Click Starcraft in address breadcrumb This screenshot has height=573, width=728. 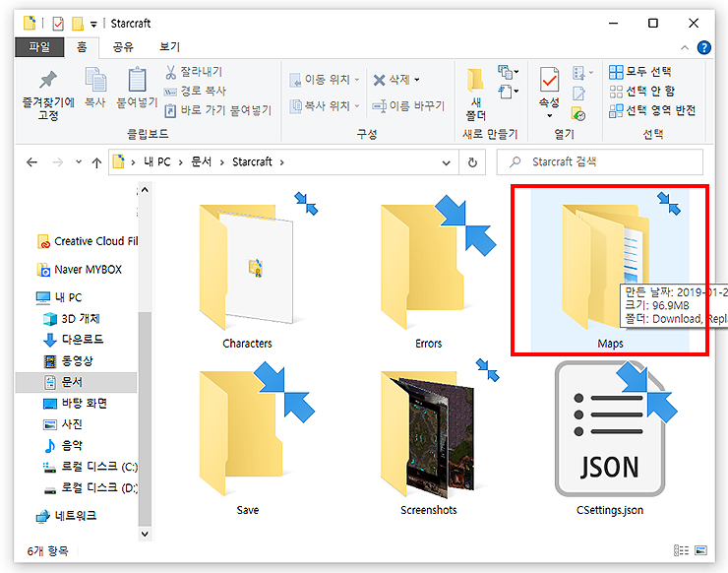point(252,162)
